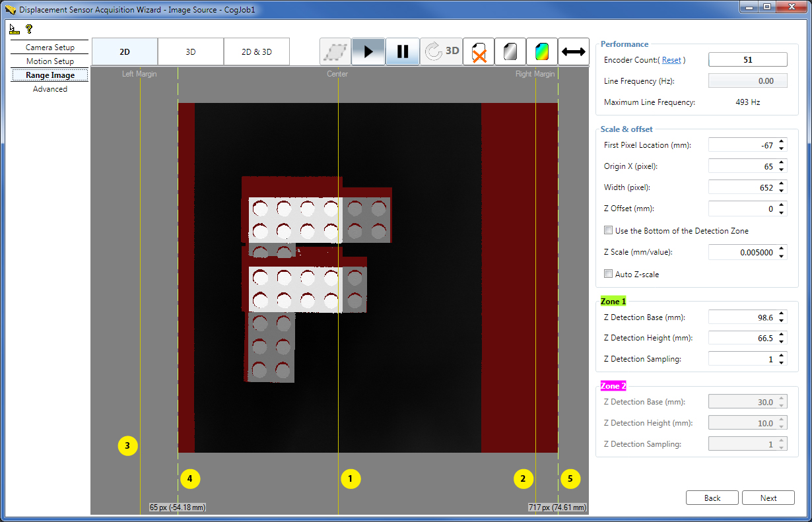812x522 pixels.
Task: Reset the Encoder Count
Action: [671, 59]
